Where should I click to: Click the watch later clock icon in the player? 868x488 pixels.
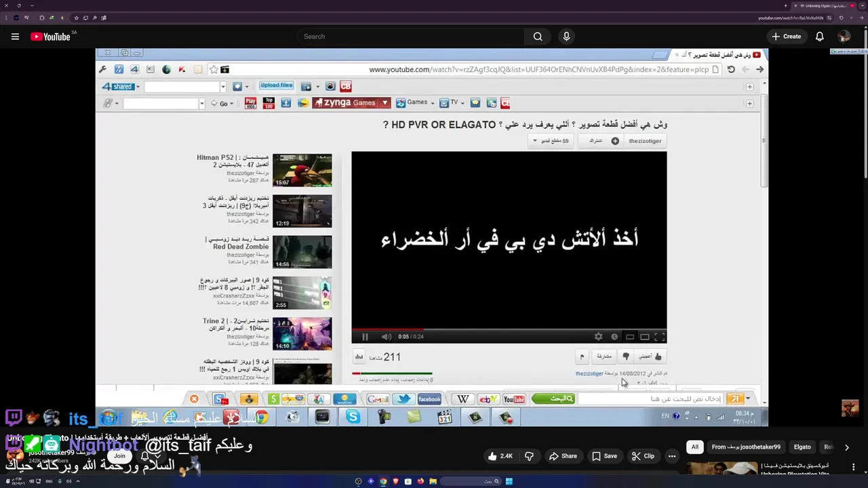click(614, 337)
